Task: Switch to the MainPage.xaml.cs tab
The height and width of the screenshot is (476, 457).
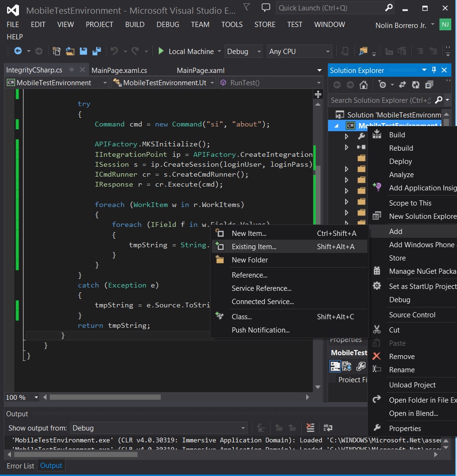Action: [x=119, y=71]
